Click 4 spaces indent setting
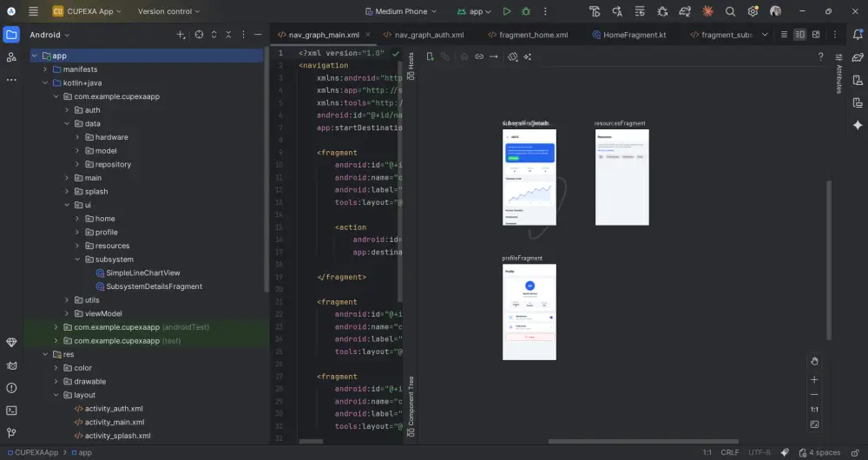This screenshot has width=868, height=460. [x=819, y=452]
